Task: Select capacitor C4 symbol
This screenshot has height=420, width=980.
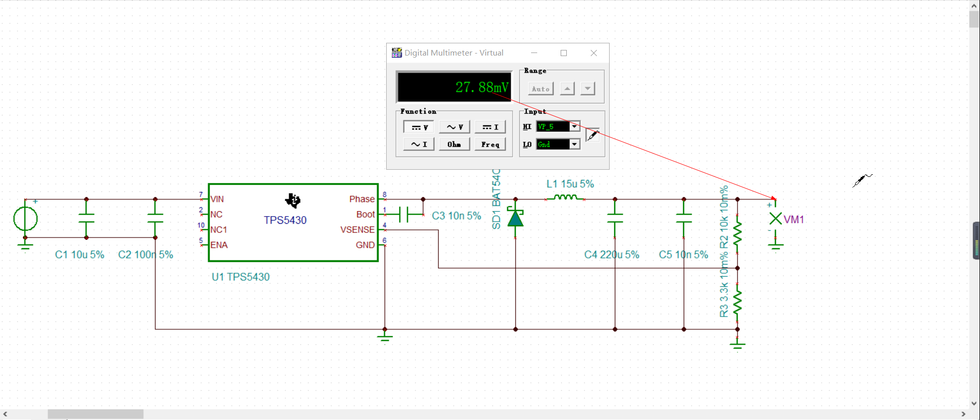Action: 615,218
